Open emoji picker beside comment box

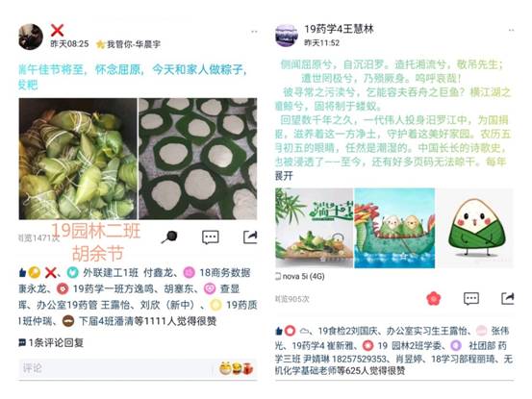point(236,368)
